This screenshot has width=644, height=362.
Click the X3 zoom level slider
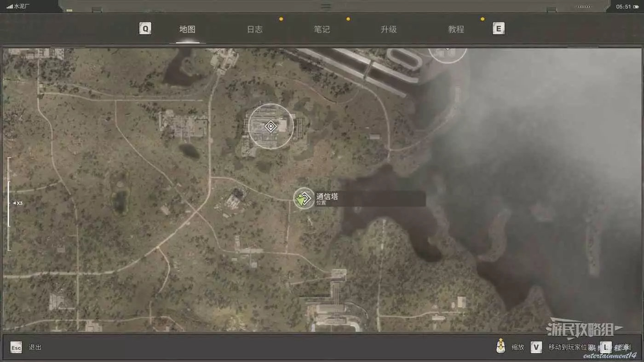(9, 203)
